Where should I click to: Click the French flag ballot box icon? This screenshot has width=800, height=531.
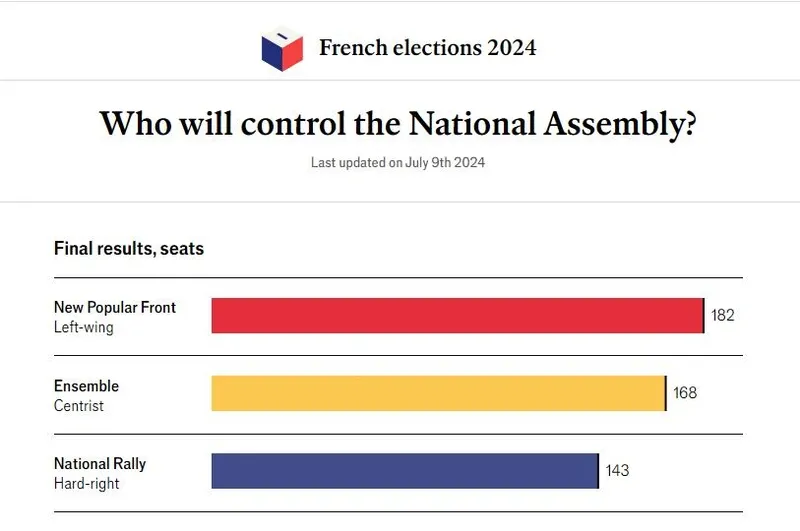click(x=282, y=48)
